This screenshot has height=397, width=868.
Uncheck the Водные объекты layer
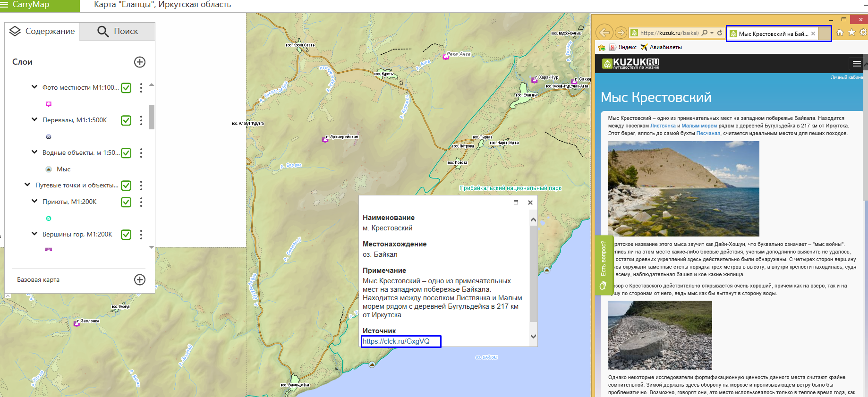(x=126, y=153)
